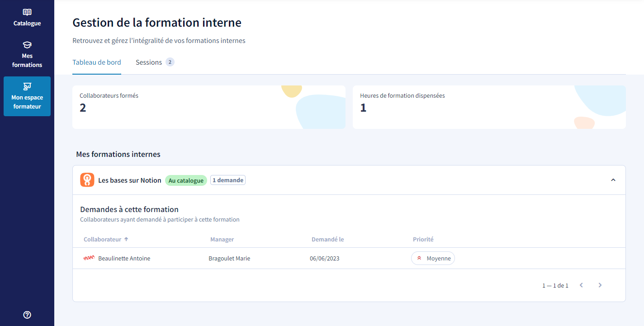Go to next page of requests

[x=600, y=285]
